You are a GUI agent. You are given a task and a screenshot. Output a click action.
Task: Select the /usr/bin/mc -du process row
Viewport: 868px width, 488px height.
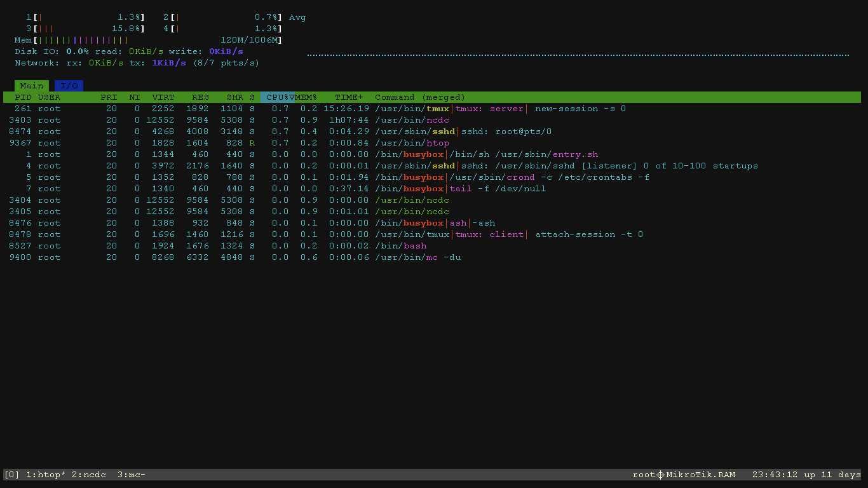tap(432, 257)
